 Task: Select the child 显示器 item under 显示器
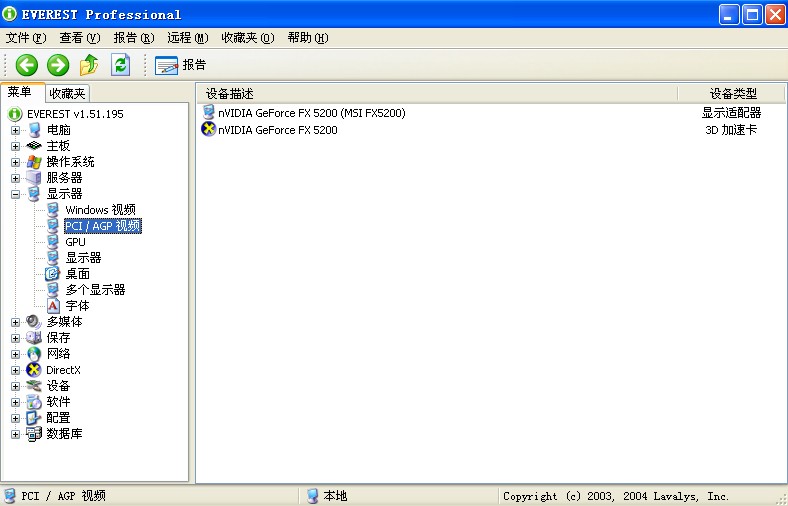[x=83, y=258]
